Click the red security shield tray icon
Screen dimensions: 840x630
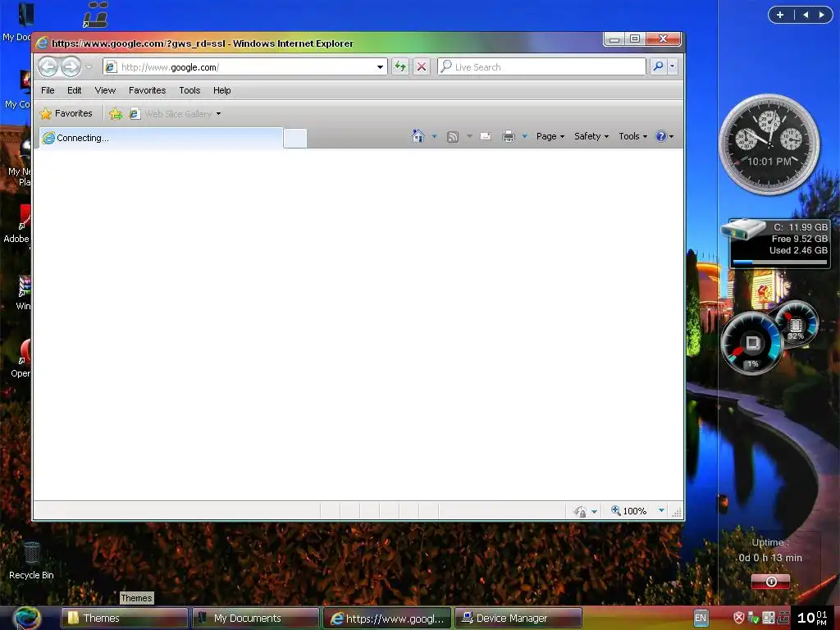coord(739,618)
